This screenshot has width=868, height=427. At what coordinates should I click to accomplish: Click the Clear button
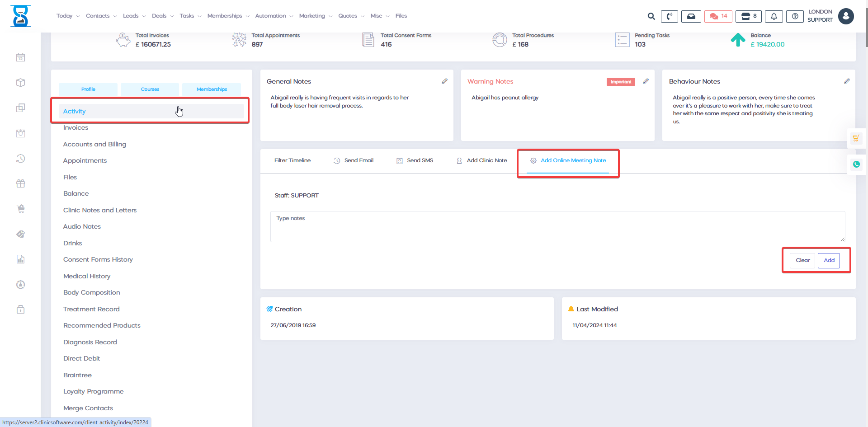802,260
